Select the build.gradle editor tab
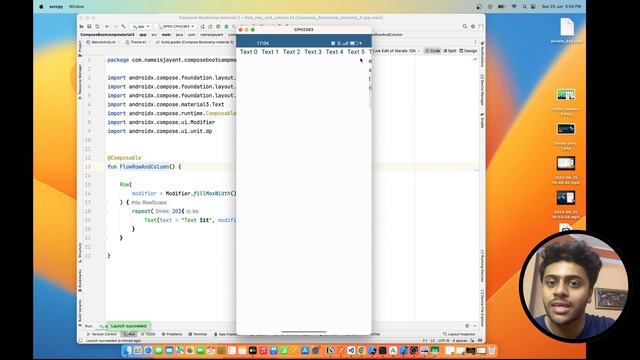The image size is (640, 360). (x=195, y=42)
